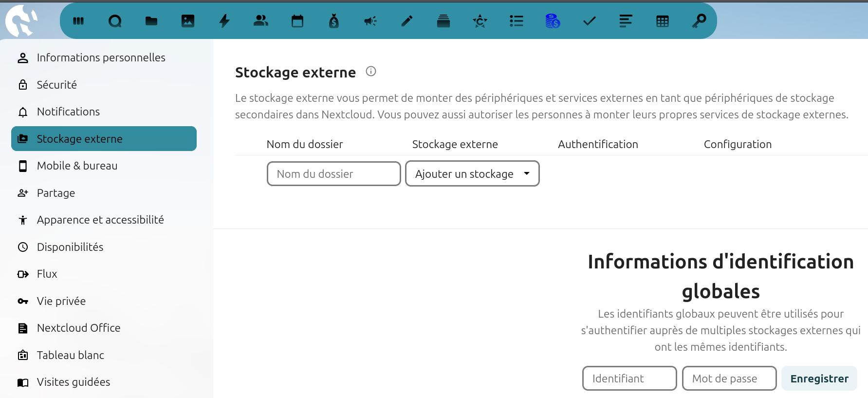The height and width of the screenshot is (398, 868).
Task: Open the Passwords key icon
Action: (x=699, y=21)
